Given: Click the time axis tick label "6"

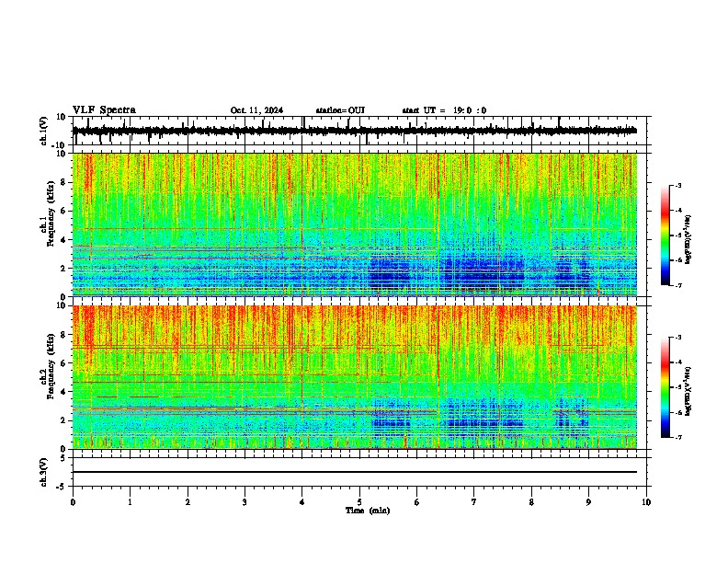Looking at the screenshot, I should point(417,502).
